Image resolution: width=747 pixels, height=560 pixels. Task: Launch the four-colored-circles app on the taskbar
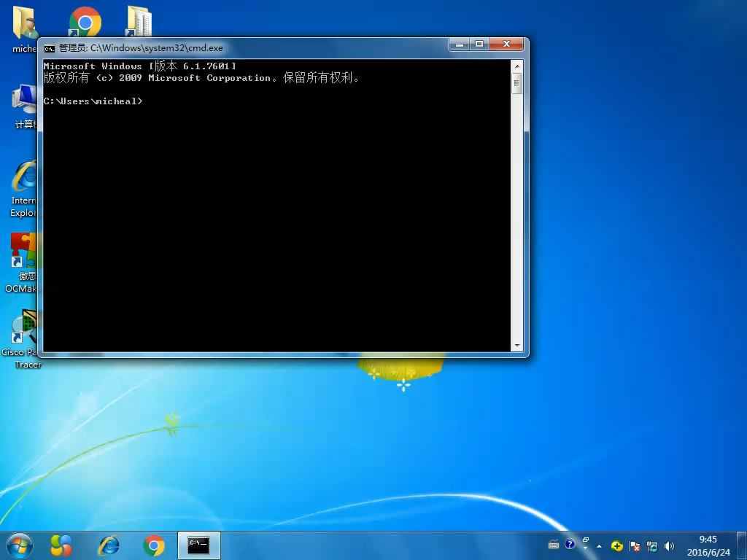click(x=61, y=545)
